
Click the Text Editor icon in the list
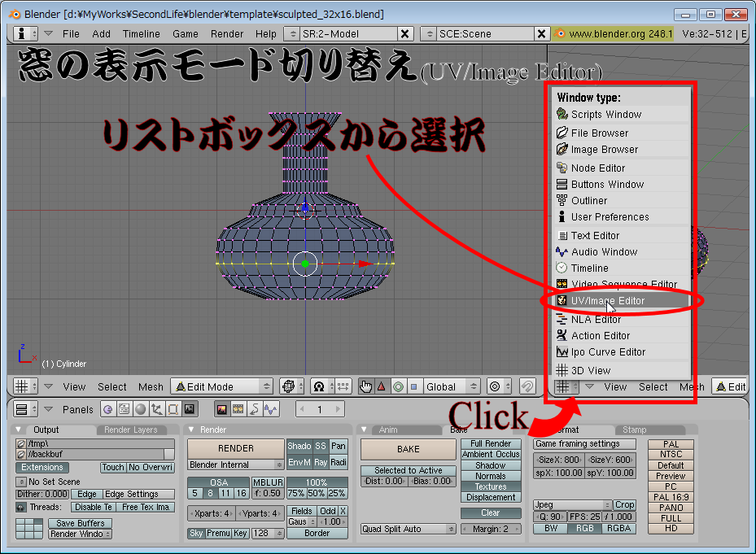(562, 235)
